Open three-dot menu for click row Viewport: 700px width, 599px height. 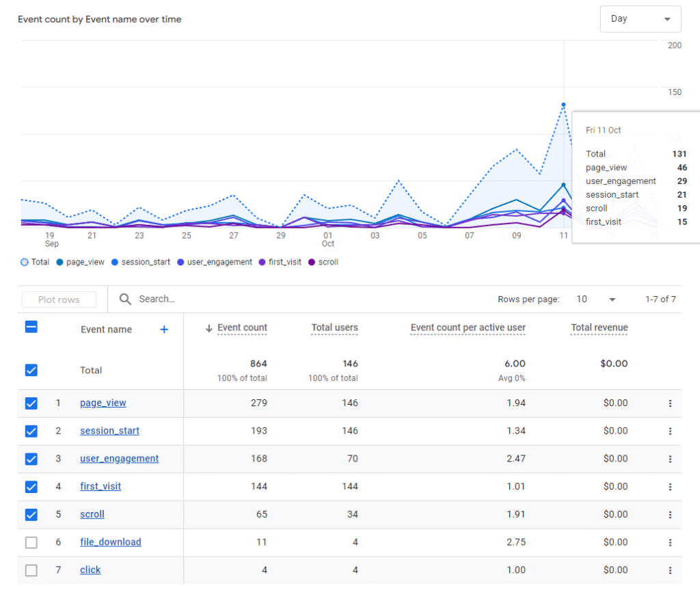[x=670, y=570]
